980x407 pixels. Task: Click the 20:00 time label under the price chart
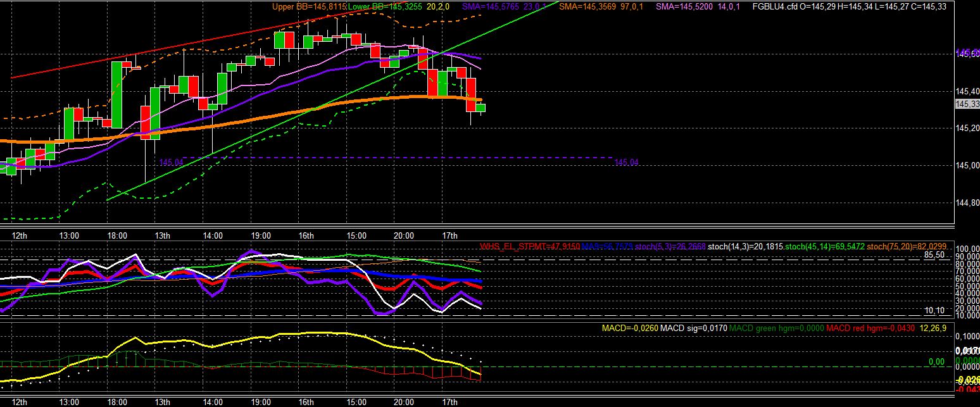[404, 235]
